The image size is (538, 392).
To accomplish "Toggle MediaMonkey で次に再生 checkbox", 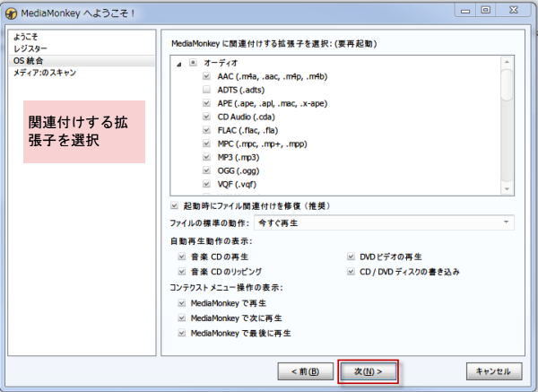I will (x=183, y=318).
